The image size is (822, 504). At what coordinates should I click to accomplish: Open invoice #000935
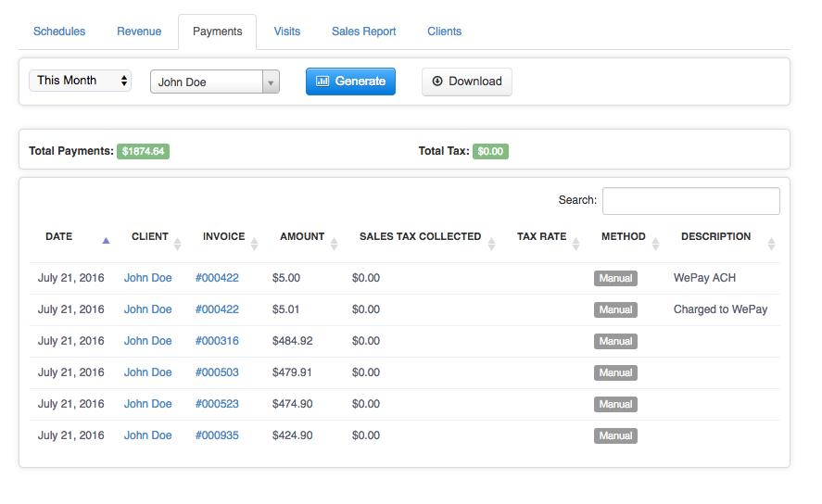pos(217,435)
